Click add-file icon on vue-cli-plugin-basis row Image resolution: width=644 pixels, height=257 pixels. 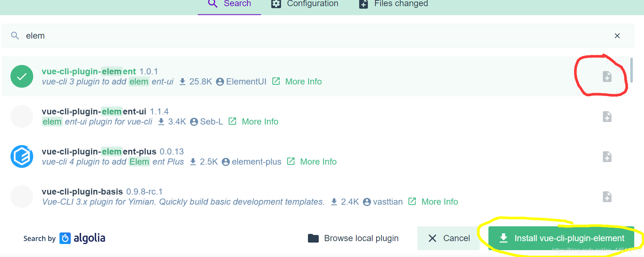pos(607,197)
